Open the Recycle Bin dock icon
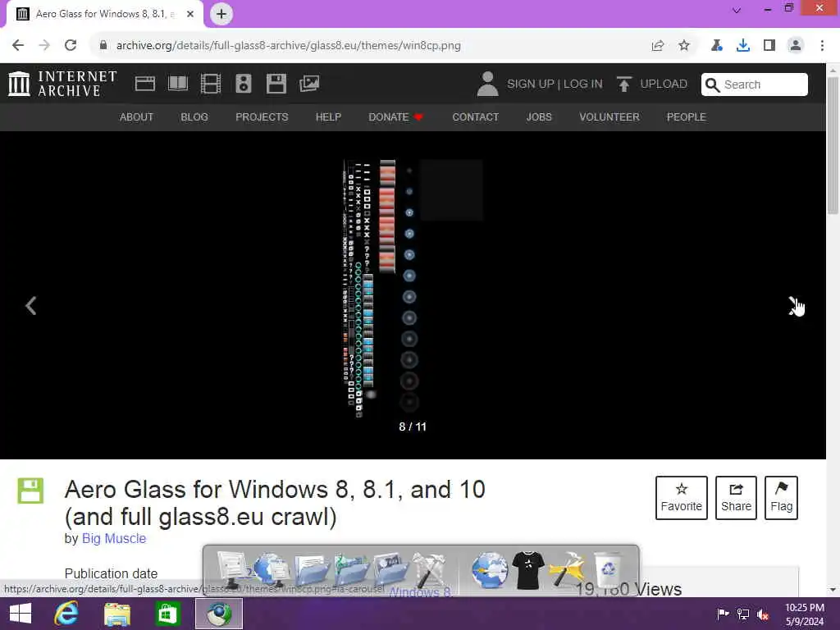 608,569
